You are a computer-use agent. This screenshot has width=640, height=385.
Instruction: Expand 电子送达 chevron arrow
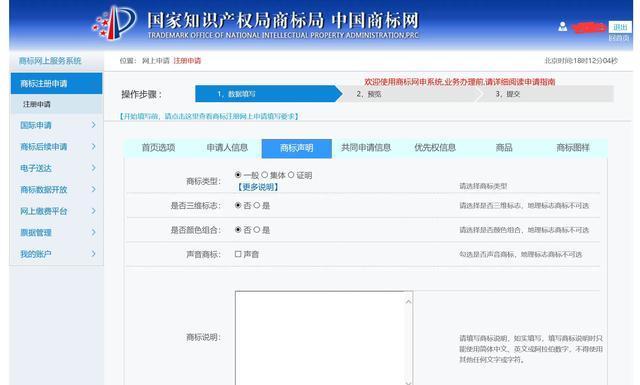tap(93, 168)
